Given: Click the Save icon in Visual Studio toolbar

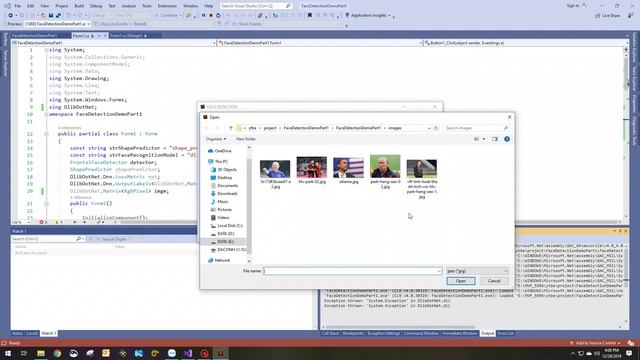Looking at the screenshot, I should 51,16.
